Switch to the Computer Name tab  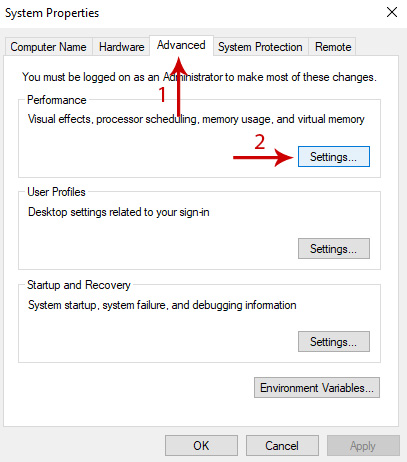point(48,47)
